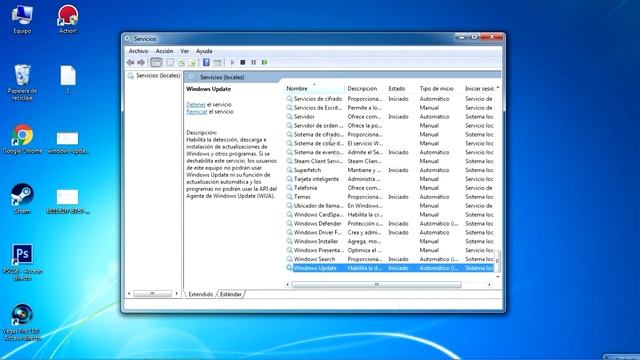Select the Windows CardSpa... service row

pyautogui.click(x=390, y=214)
